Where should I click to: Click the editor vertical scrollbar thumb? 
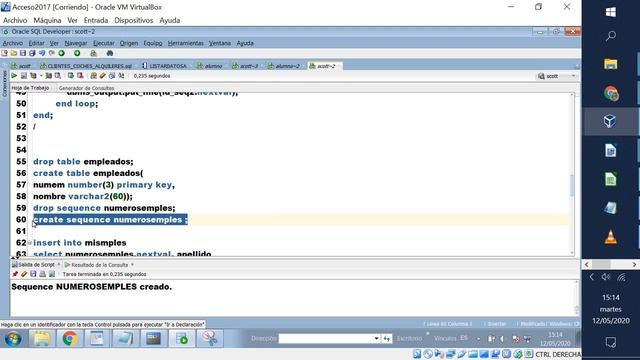pyautogui.click(x=572, y=185)
